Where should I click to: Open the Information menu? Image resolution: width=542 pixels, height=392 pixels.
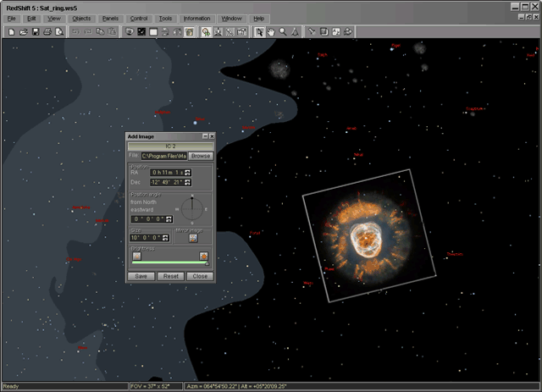[196, 18]
